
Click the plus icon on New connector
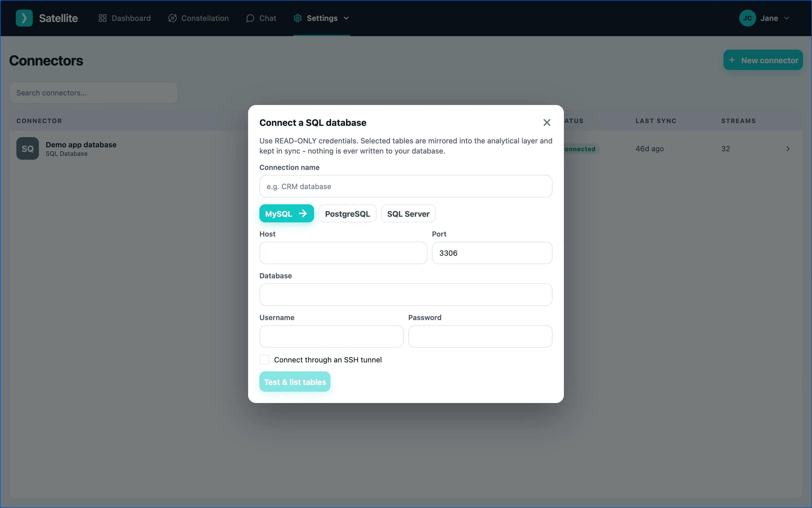coord(732,60)
